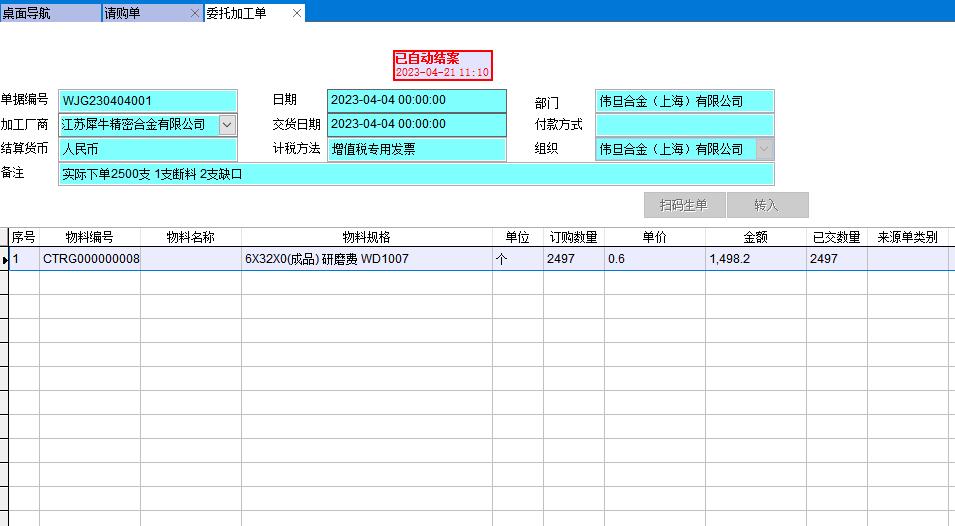This screenshot has width=955, height=526.
Task: Click the 转入 button
Action: click(767, 205)
